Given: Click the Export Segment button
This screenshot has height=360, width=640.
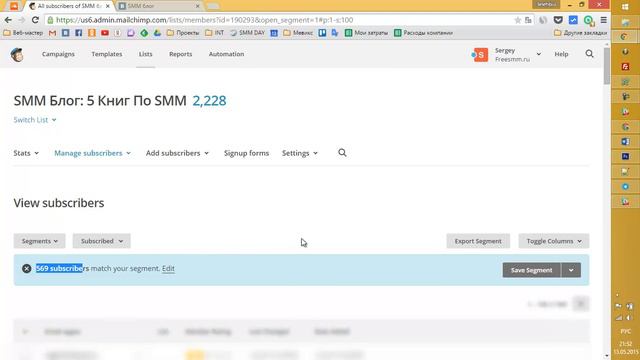Looking at the screenshot, I should pyautogui.click(x=478, y=241).
